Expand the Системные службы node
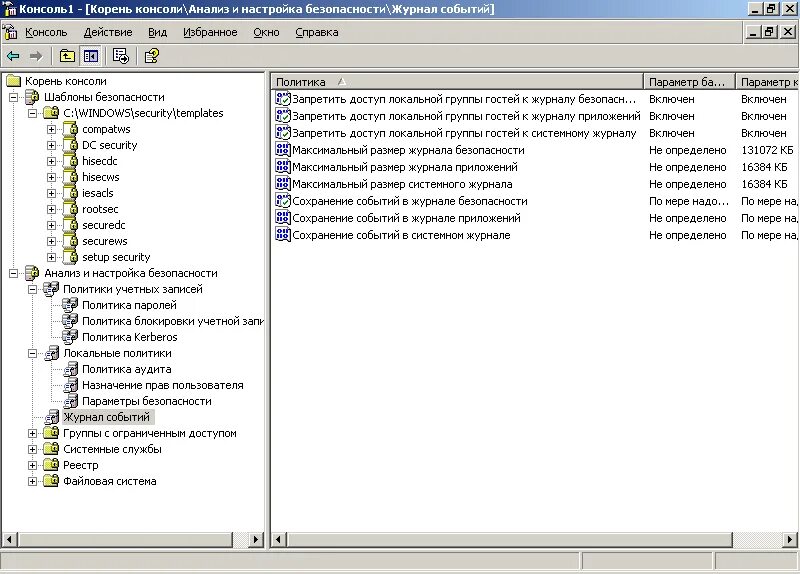Viewport: 800px width, 574px height. [32, 449]
